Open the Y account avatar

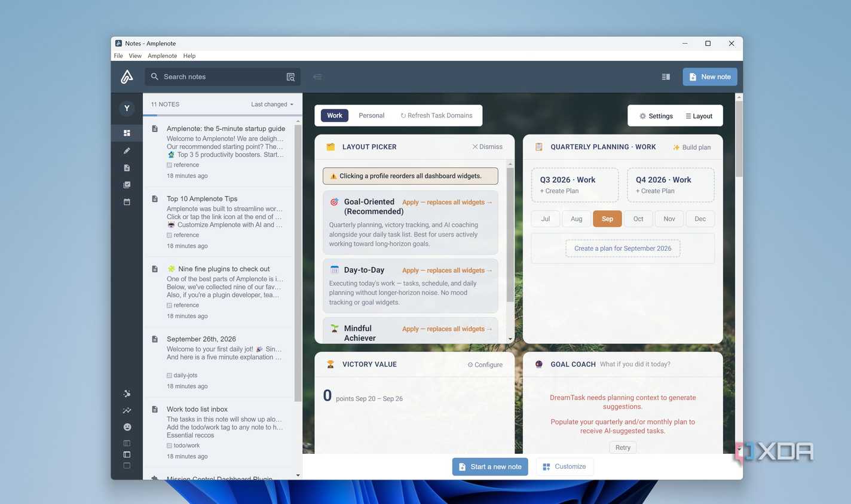(127, 108)
